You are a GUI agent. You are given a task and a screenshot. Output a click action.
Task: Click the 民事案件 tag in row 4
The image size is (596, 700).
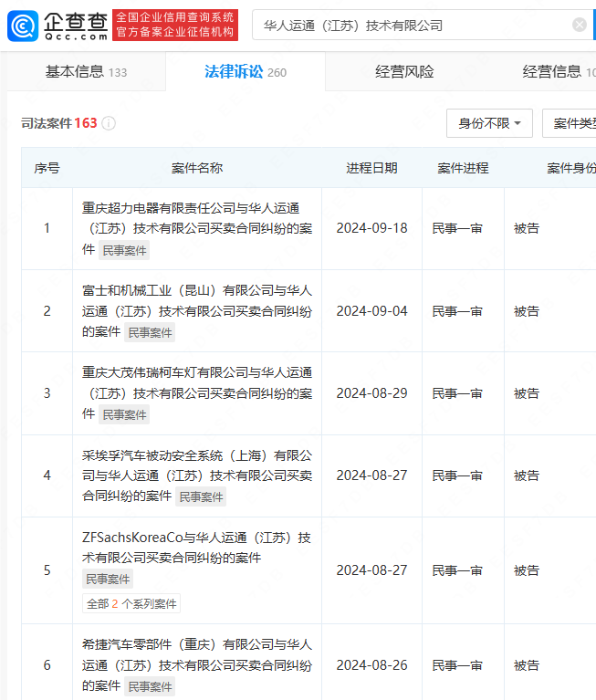coord(201,496)
